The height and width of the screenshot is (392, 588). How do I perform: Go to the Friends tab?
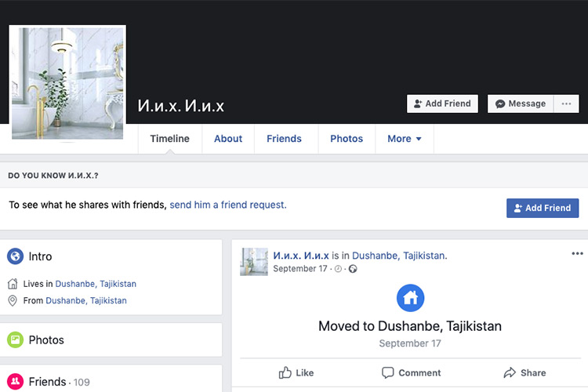click(285, 139)
